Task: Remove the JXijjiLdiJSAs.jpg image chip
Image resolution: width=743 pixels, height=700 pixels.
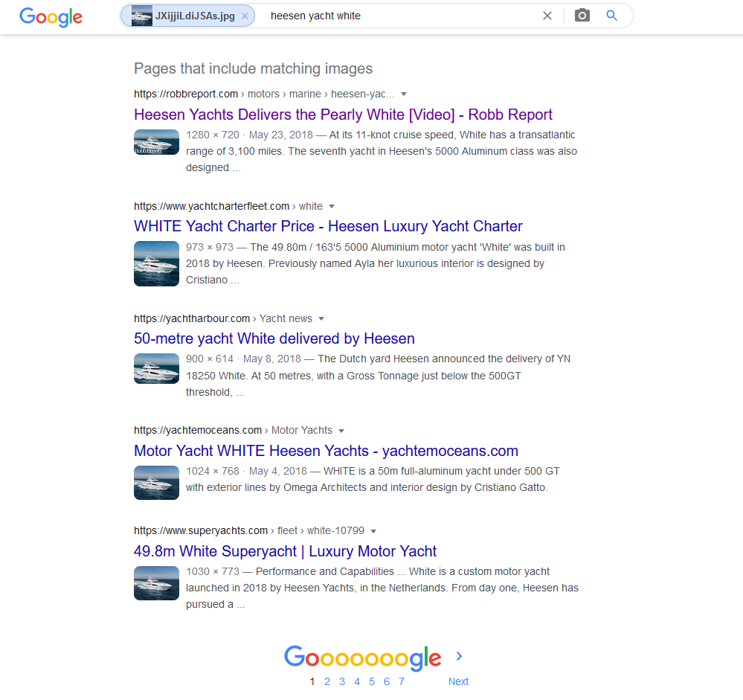Action: click(245, 16)
